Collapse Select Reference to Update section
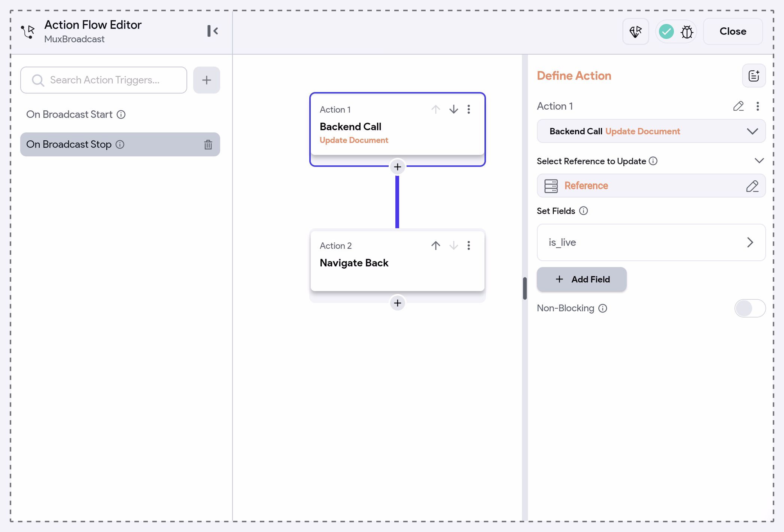The width and height of the screenshot is (784, 532). 759,161
